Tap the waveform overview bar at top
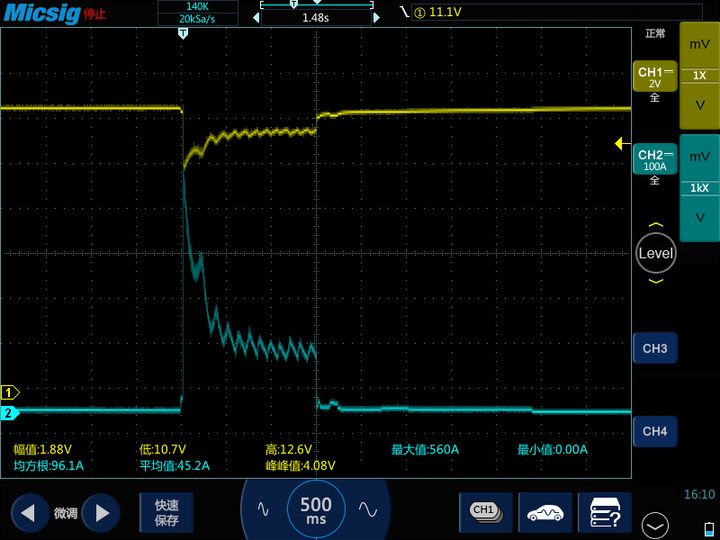Viewport: 720px width, 540px height. [317, 5]
